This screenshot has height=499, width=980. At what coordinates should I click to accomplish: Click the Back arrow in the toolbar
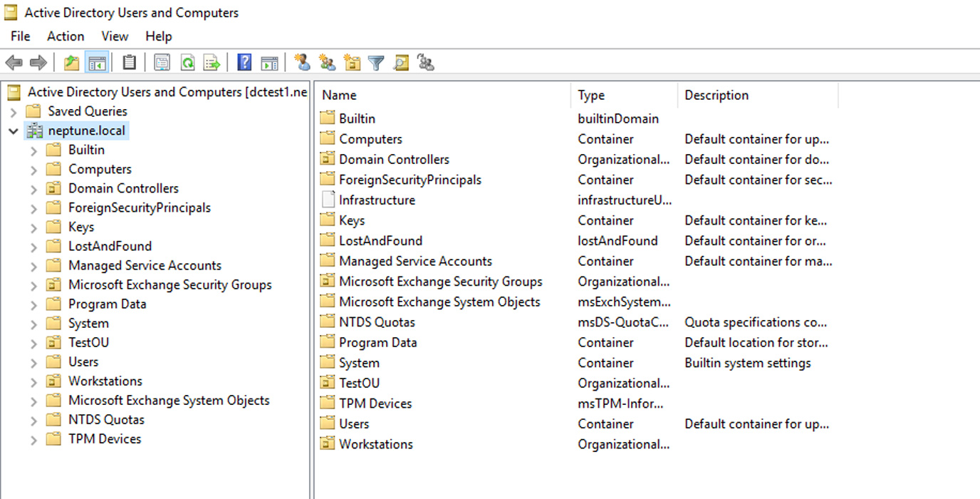tap(14, 63)
